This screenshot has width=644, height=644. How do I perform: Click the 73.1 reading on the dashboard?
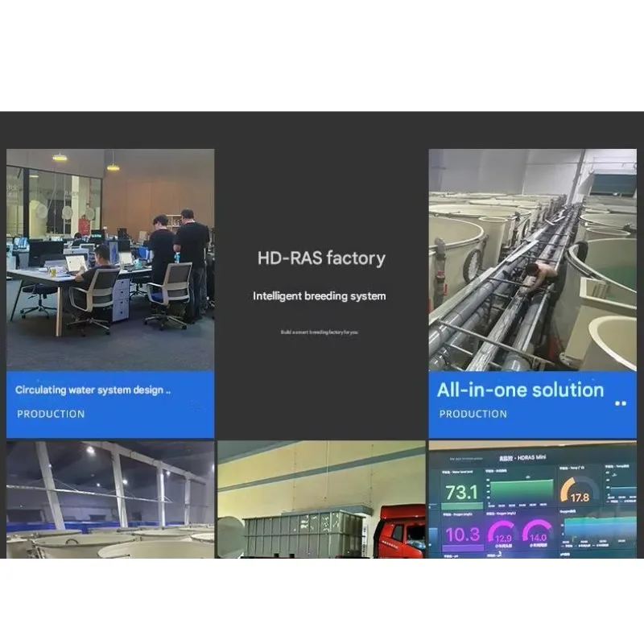point(461,492)
